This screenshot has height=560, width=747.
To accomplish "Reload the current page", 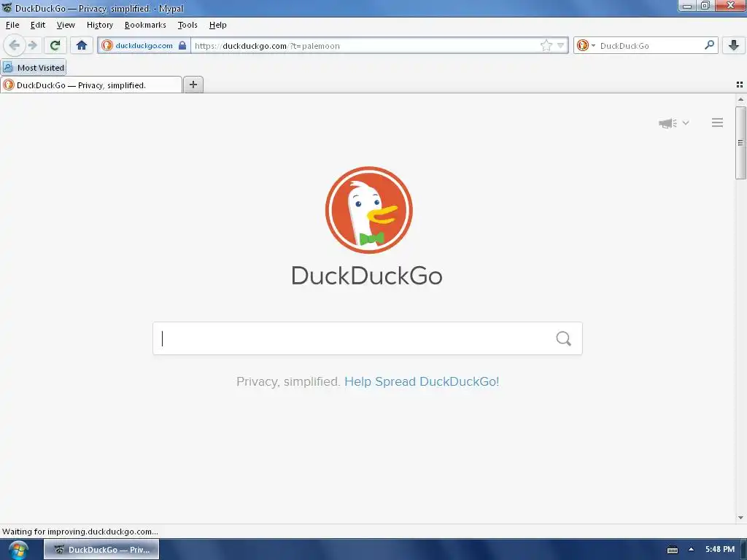I will [55, 46].
